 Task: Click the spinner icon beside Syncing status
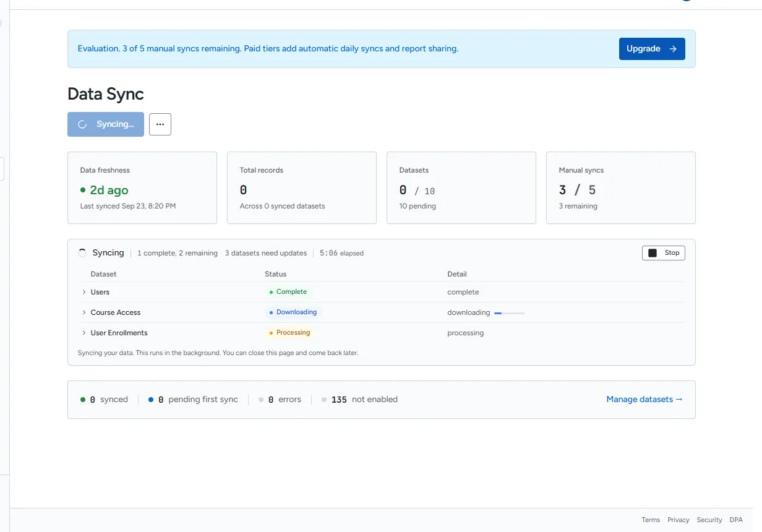82,253
